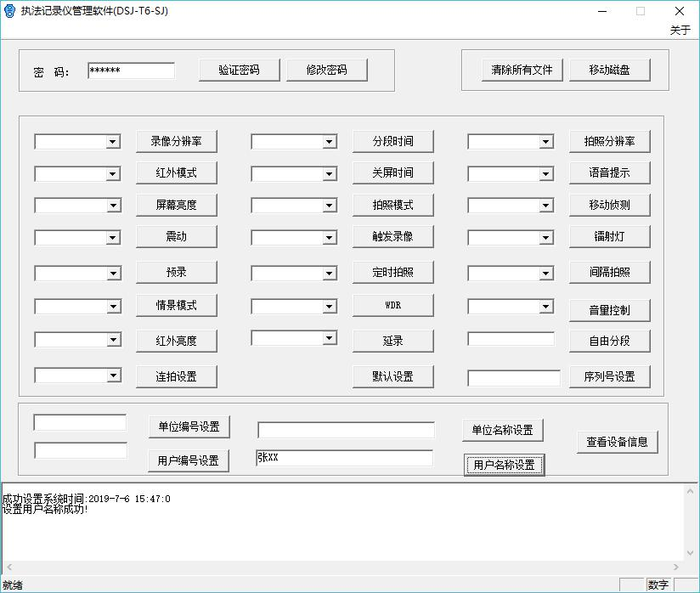Click the 单位编号设置 button

189,426
